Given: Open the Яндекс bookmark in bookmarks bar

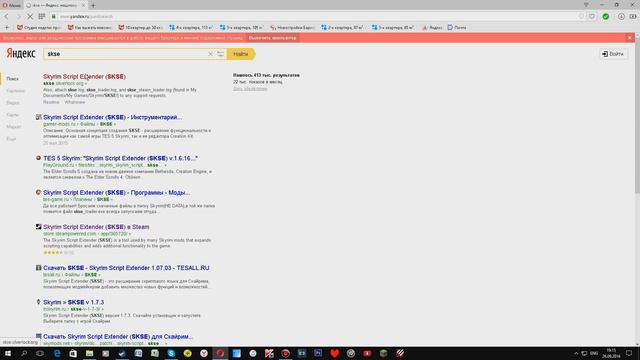Looking at the screenshot, I should tap(432, 27).
